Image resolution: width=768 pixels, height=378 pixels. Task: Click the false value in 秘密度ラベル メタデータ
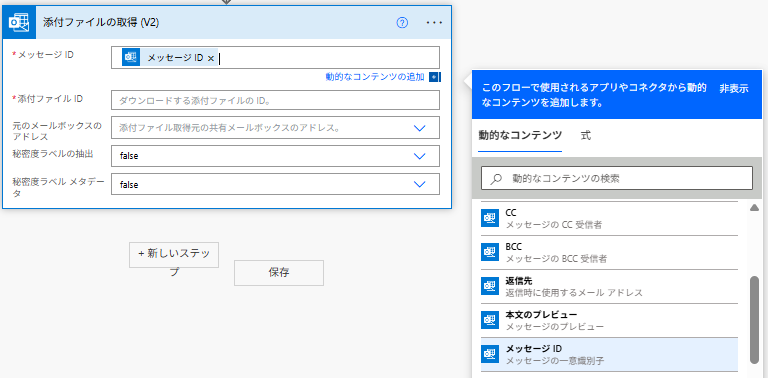(129, 185)
